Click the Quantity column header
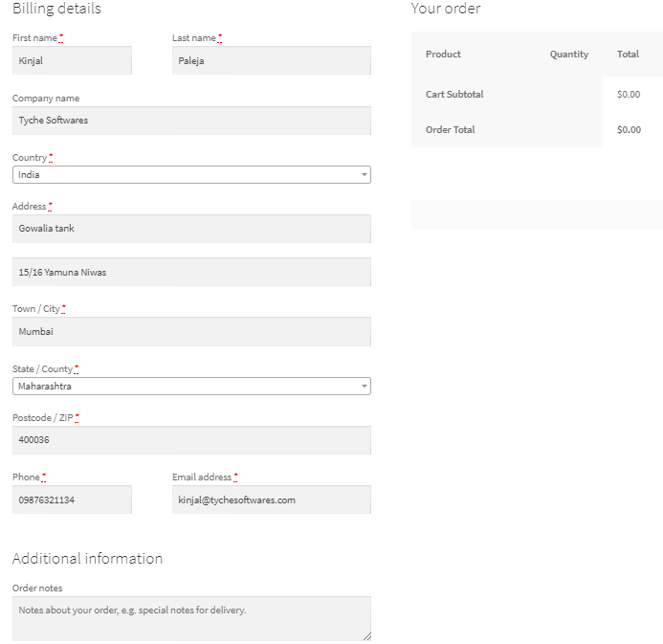Screen dimensions: 663x644 [568, 55]
